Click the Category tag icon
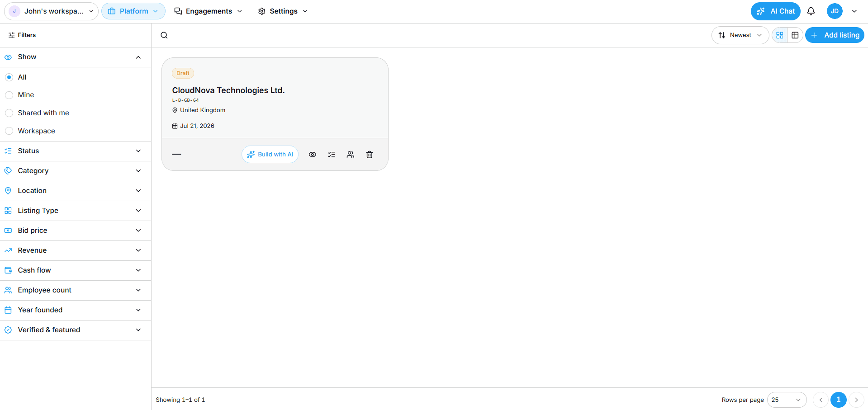 tap(8, 171)
